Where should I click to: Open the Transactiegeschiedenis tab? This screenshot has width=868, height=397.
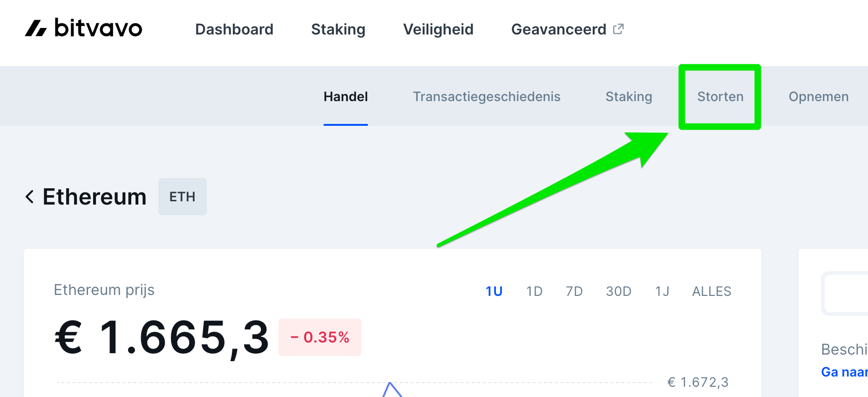click(487, 96)
